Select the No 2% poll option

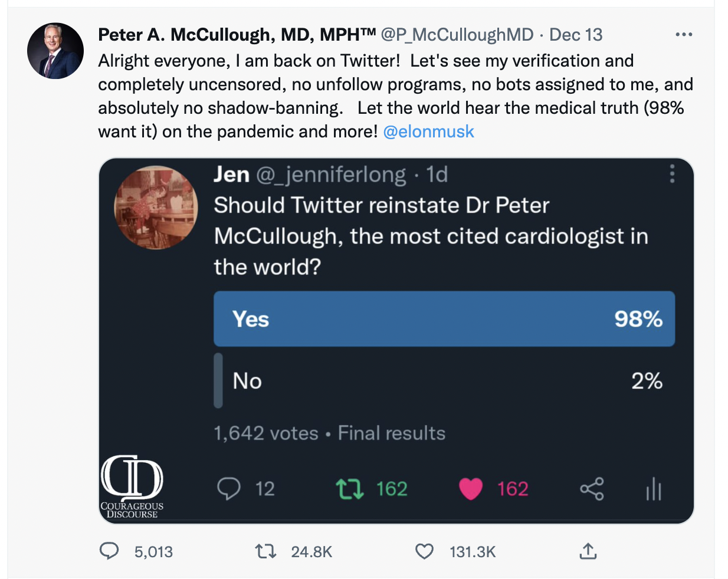pos(444,381)
